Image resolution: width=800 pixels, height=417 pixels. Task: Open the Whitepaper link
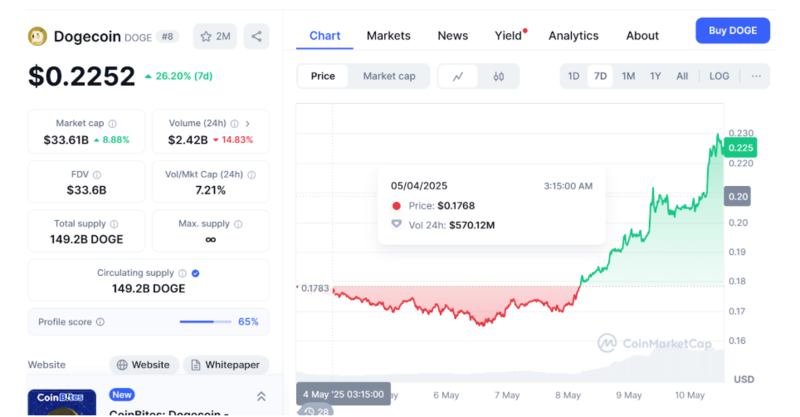(x=226, y=364)
